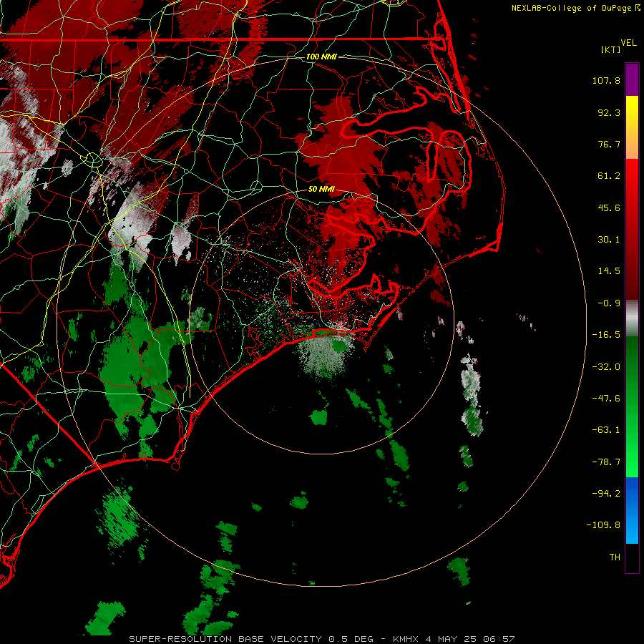
Task: Click the [KT] units label
Action: (610, 49)
